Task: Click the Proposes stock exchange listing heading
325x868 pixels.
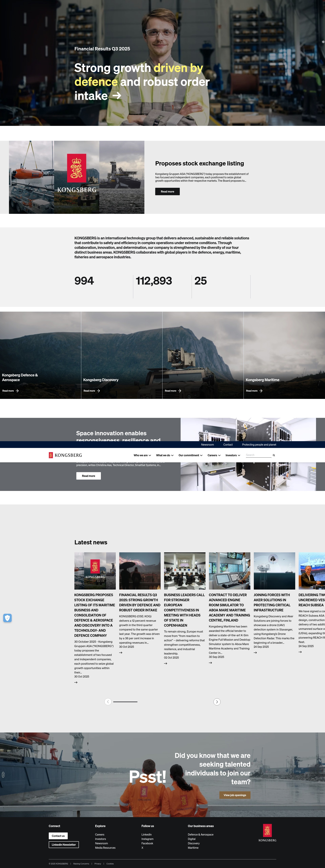Action: click(200, 163)
